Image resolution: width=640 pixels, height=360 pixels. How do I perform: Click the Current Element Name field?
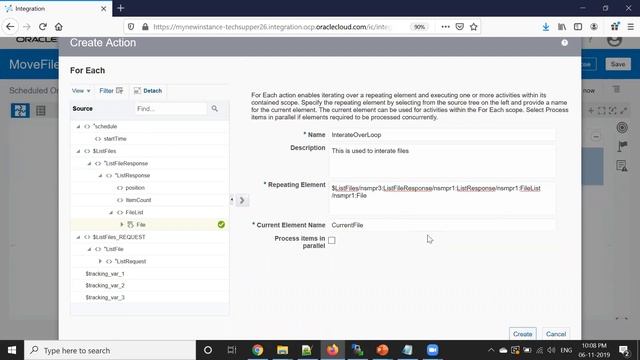442,225
